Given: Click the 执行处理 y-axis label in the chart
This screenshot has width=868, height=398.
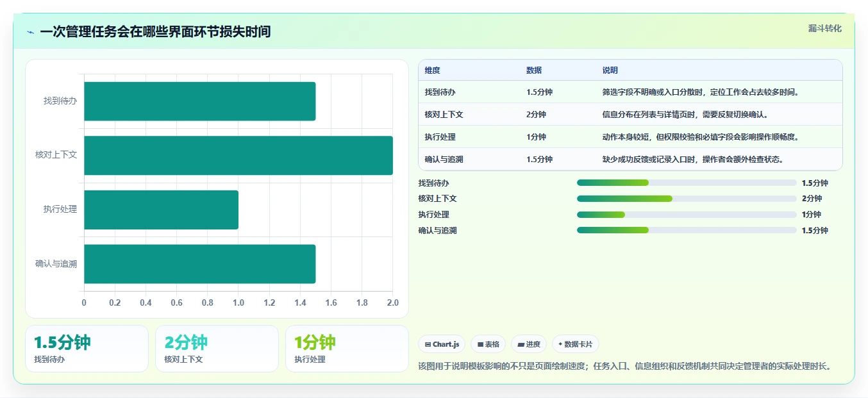Looking at the screenshot, I should point(60,210).
